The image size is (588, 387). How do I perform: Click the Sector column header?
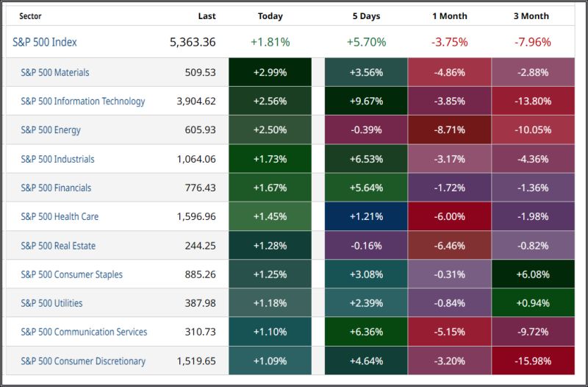30,16
